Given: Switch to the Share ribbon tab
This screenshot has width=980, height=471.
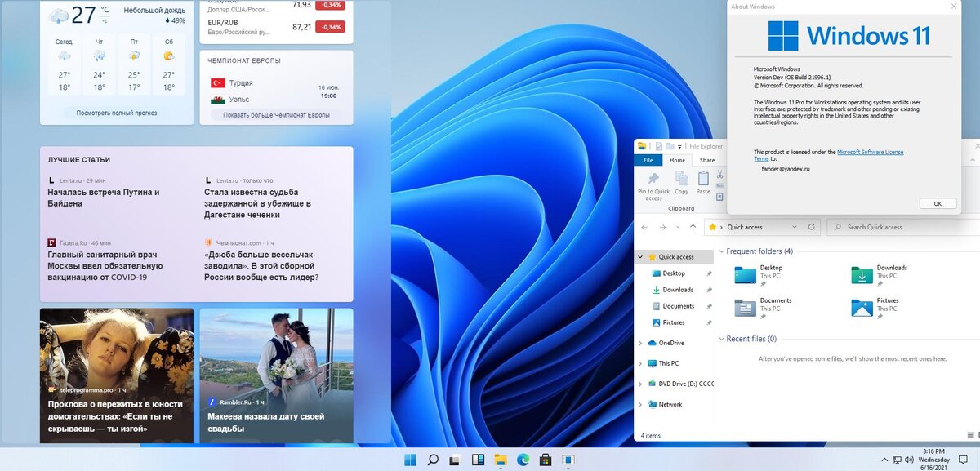Looking at the screenshot, I should [706, 160].
